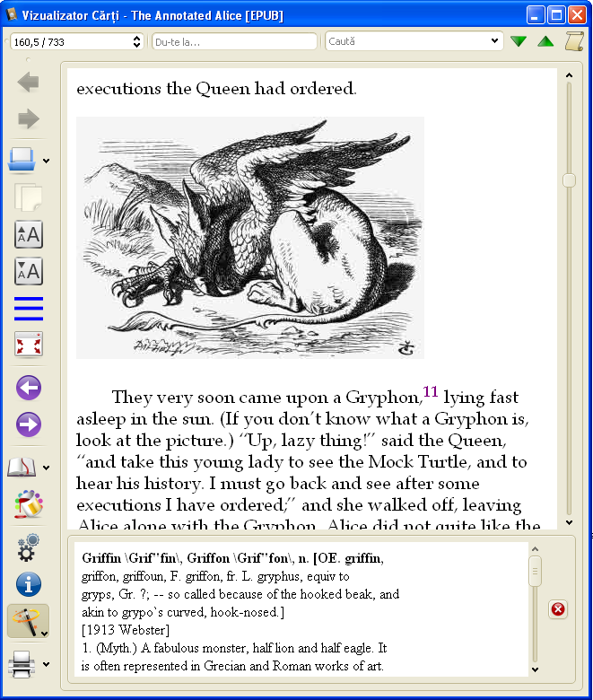Print the ebook
This screenshot has width=593, height=700.
(x=22, y=664)
